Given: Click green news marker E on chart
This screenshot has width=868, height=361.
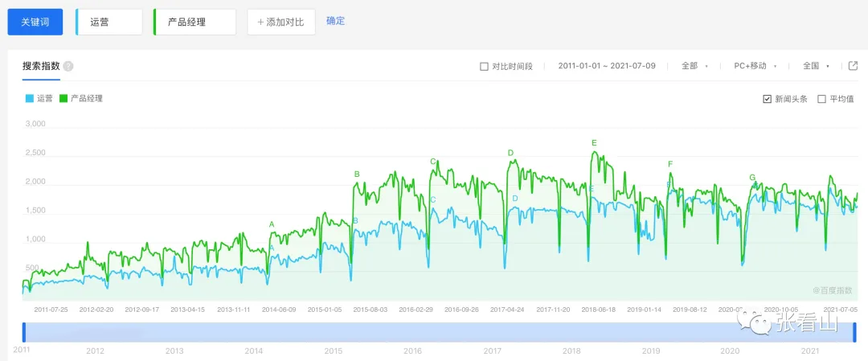Looking at the screenshot, I should [594, 143].
